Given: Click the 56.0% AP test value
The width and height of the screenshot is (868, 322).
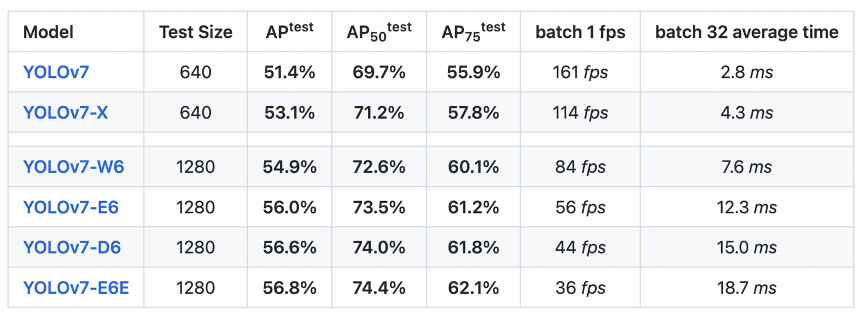Looking at the screenshot, I should pyautogui.click(x=289, y=207).
